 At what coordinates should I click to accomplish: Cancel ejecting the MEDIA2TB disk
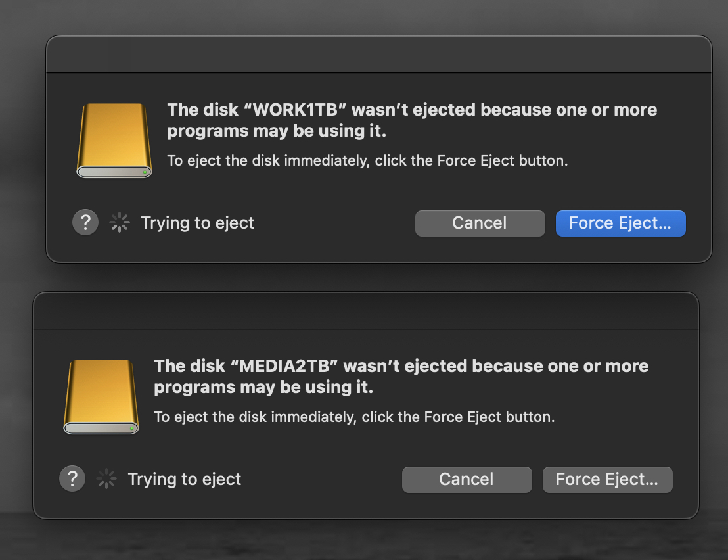click(467, 480)
